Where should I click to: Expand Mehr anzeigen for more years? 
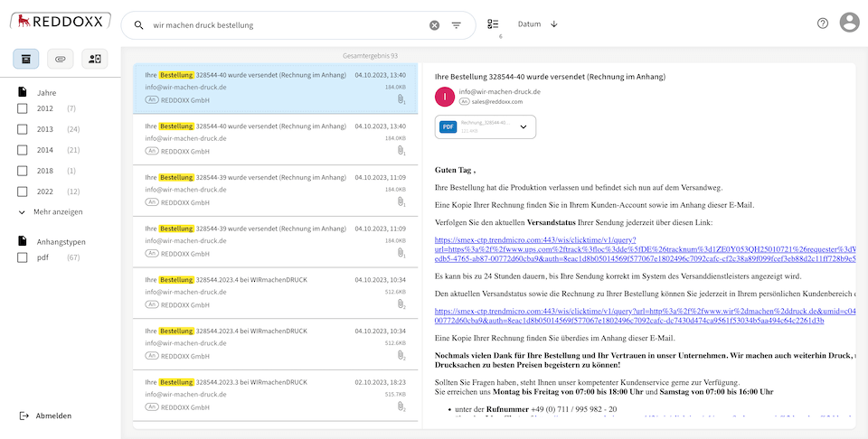pyautogui.click(x=51, y=211)
